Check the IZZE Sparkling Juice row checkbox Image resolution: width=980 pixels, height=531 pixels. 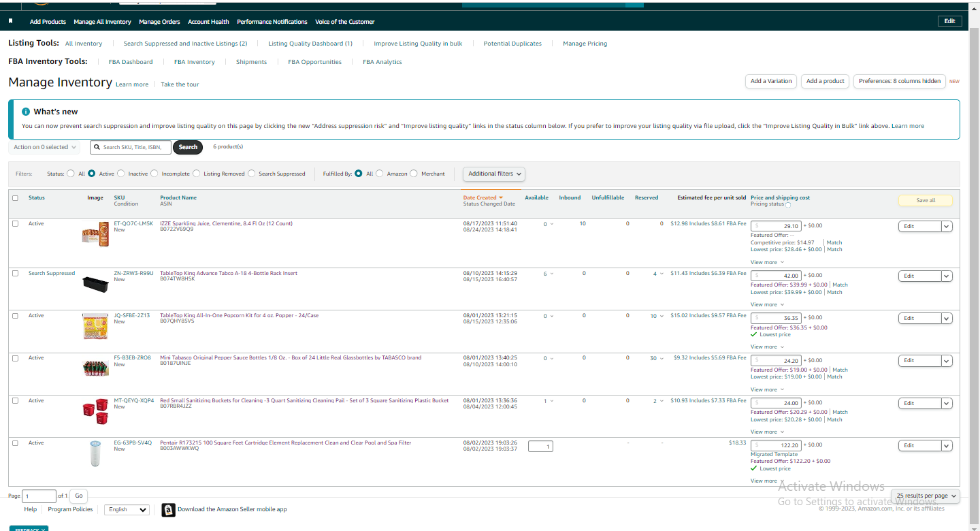tap(15, 224)
